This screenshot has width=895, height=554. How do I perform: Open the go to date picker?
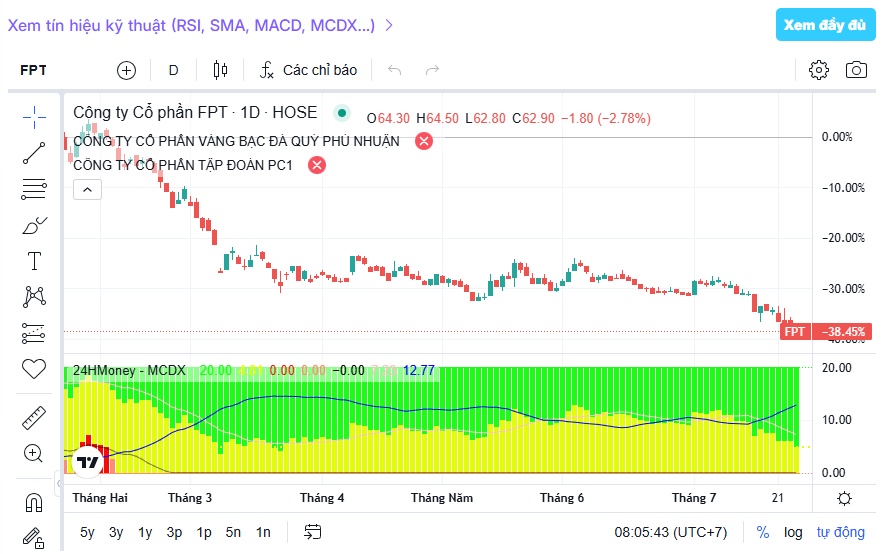(312, 532)
